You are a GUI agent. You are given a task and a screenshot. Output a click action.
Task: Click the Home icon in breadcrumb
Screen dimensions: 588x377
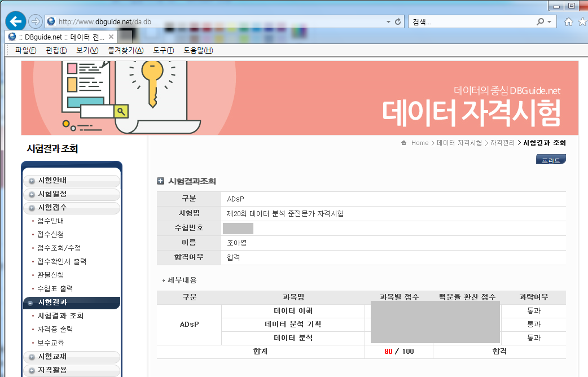pos(404,143)
